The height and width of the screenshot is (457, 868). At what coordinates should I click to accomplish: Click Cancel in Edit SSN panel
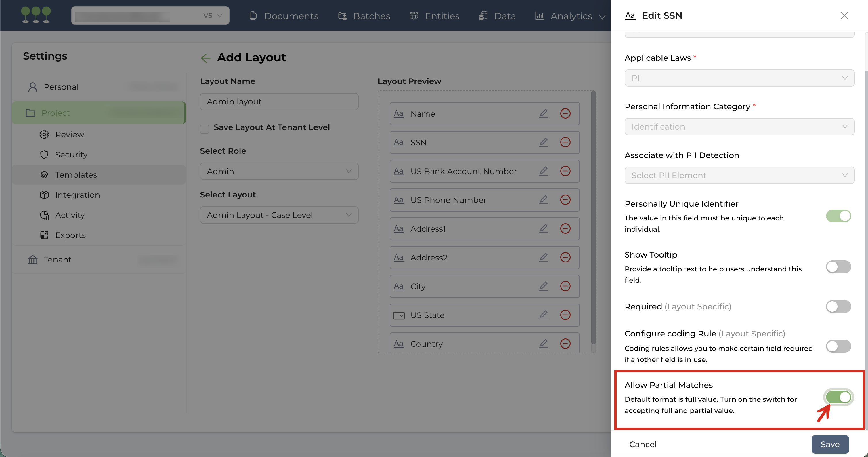(x=643, y=444)
